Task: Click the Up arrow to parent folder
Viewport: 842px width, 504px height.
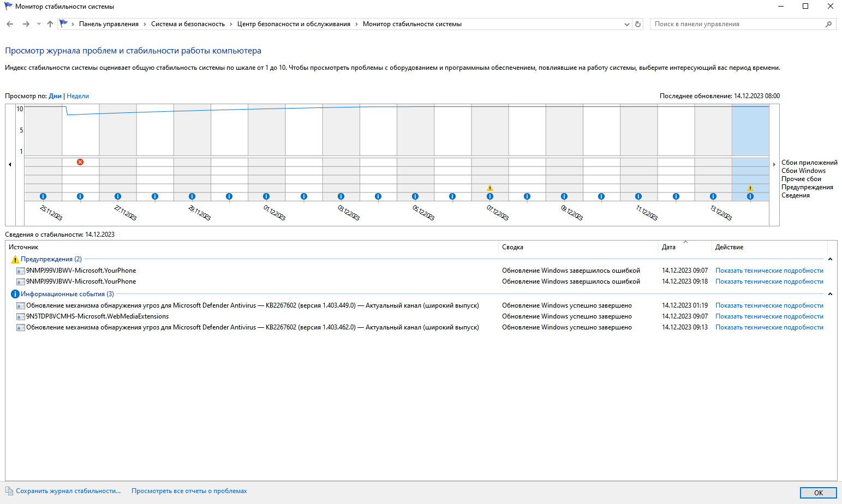Action: (50, 24)
